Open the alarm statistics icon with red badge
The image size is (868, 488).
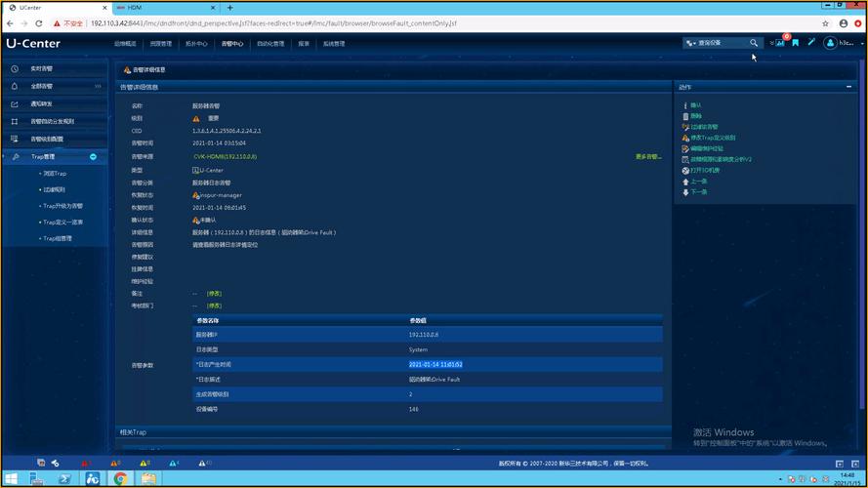click(781, 43)
